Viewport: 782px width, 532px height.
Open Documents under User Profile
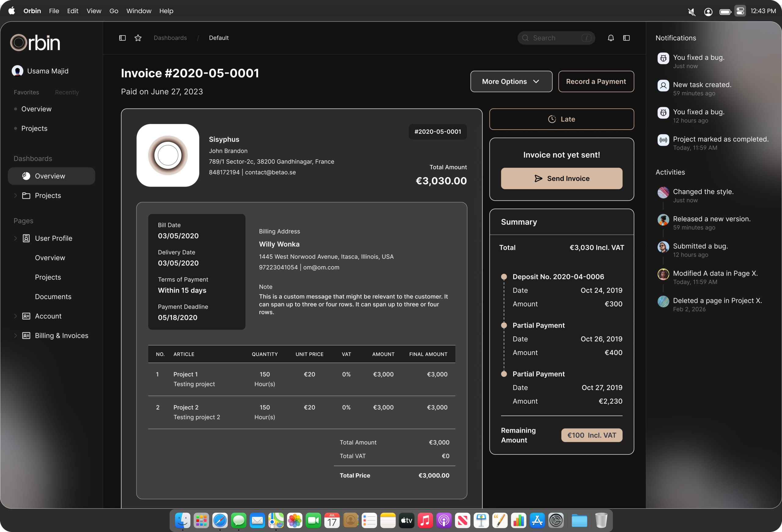coord(53,297)
